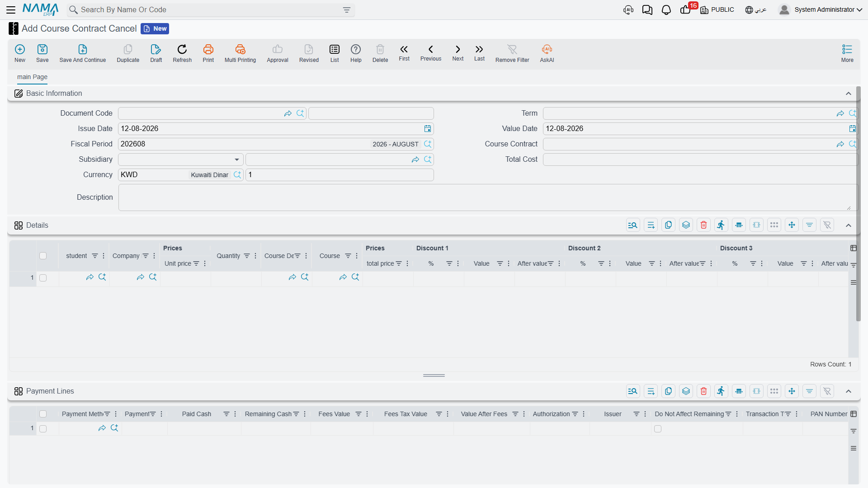The width and height of the screenshot is (868, 488).
Task: Toggle Do Not Affect Remaining checkbox
Action: tap(658, 429)
